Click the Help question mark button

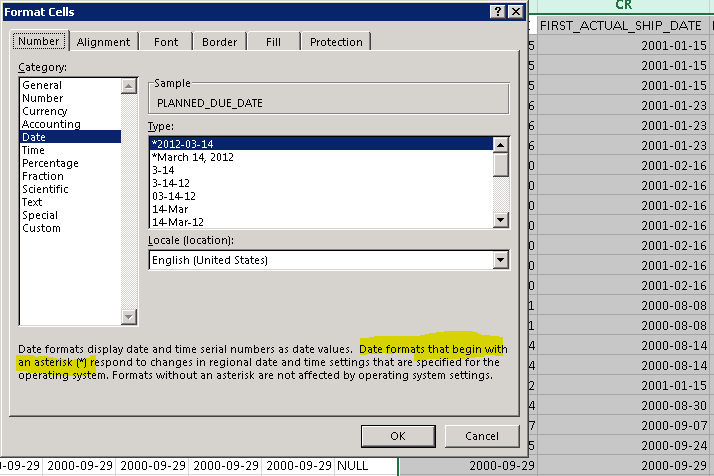(x=497, y=11)
